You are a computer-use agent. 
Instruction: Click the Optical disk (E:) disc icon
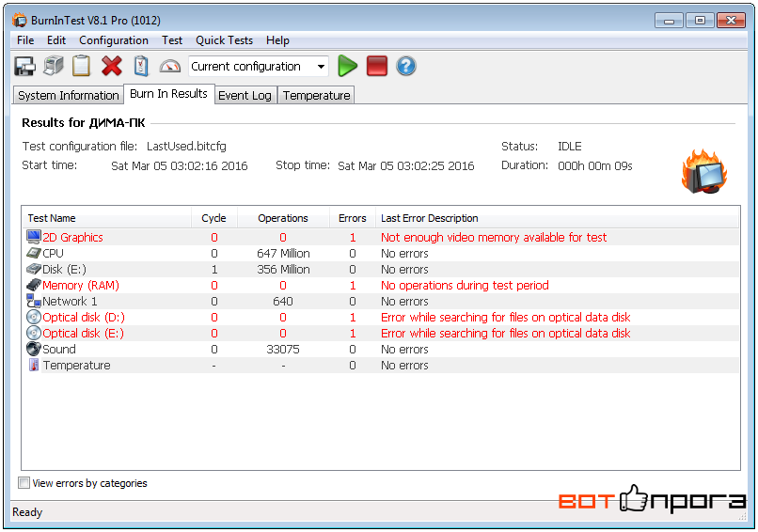click(33, 333)
